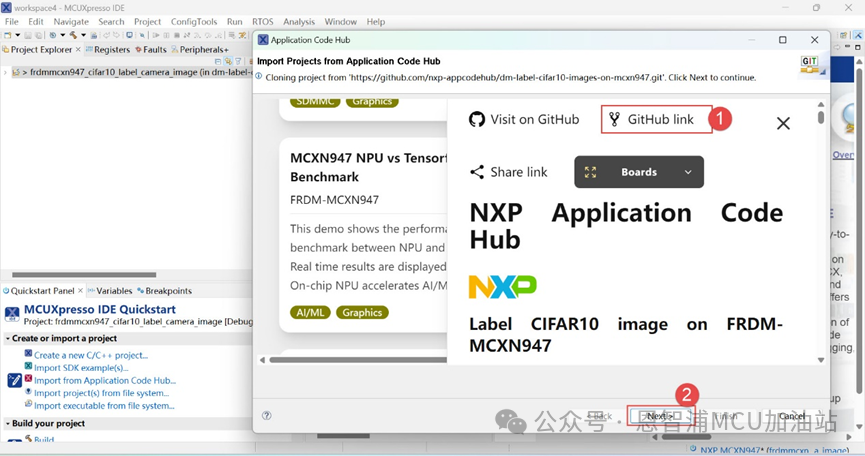Screen dimensions: 865x456
Task: Switch to the Variables tab
Action: pyautogui.click(x=110, y=291)
